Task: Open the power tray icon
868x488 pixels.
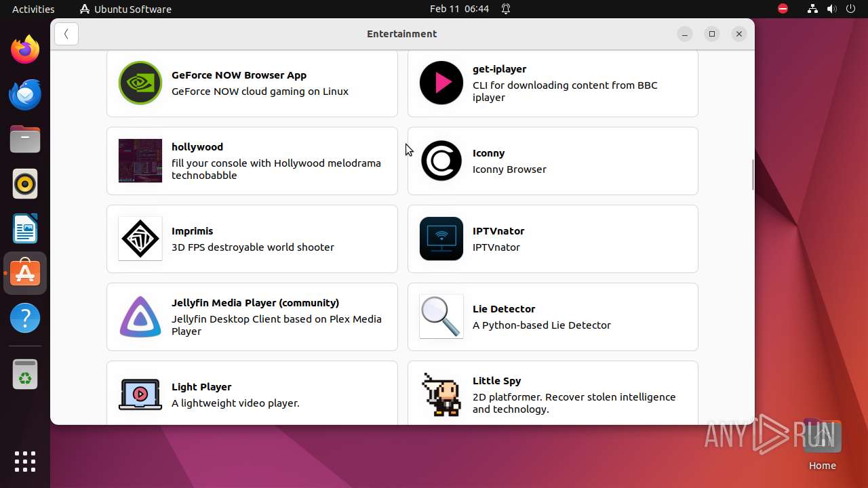Action: pyautogui.click(x=850, y=9)
